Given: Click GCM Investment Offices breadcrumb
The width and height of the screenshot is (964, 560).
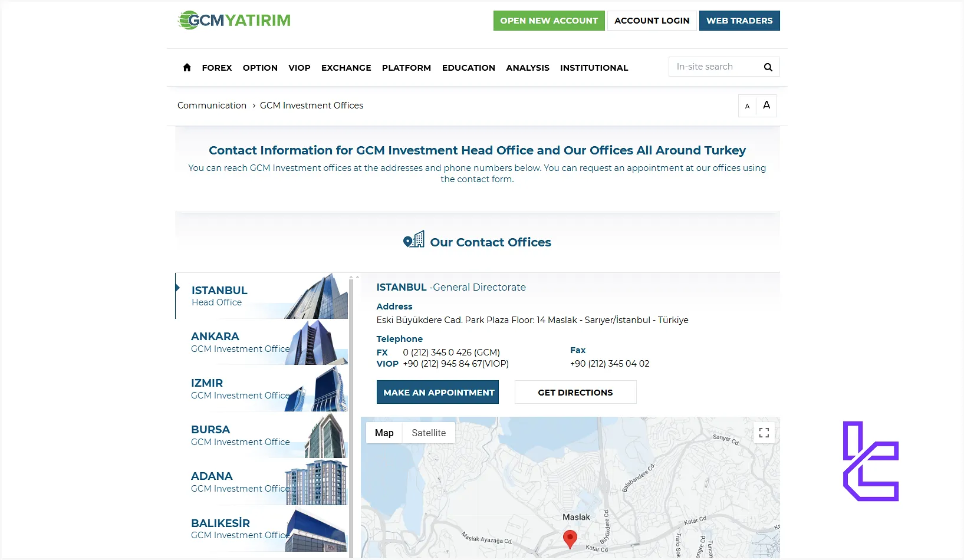Looking at the screenshot, I should (x=311, y=106).
